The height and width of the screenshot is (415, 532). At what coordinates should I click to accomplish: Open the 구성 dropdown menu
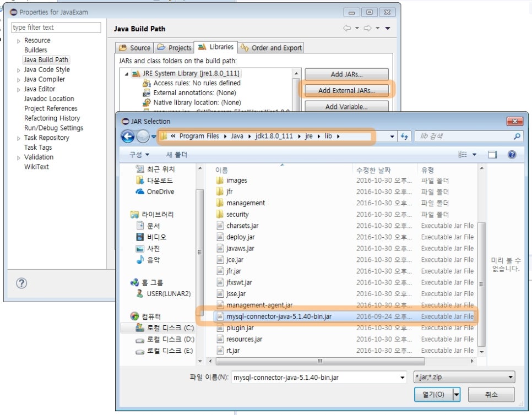coord(139,155)
